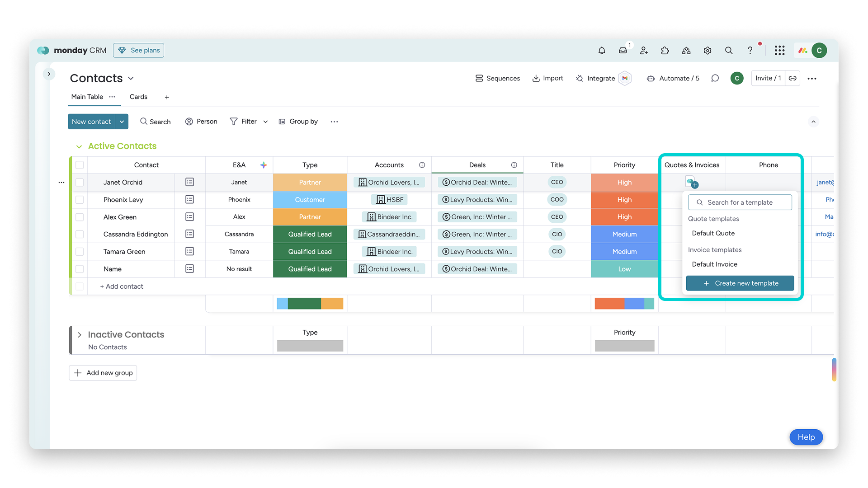Open Automate / 5 panel

673,78
